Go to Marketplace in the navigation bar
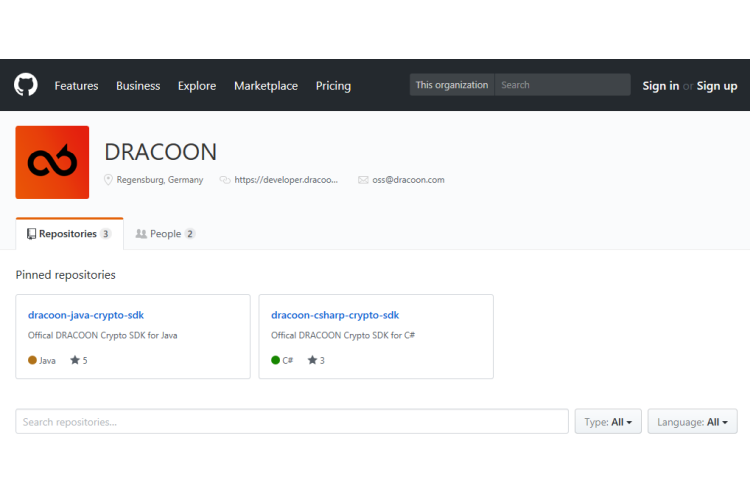 point(266,86)
